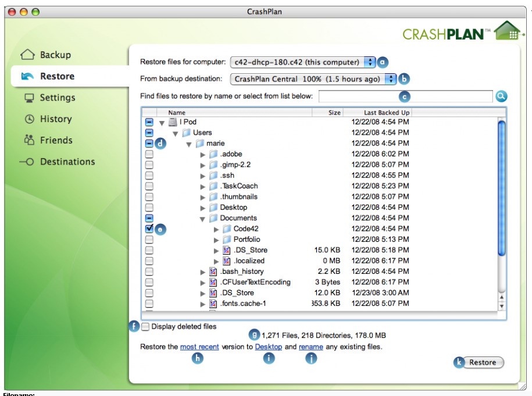Click the Code42 folder icon

(227, 229)
